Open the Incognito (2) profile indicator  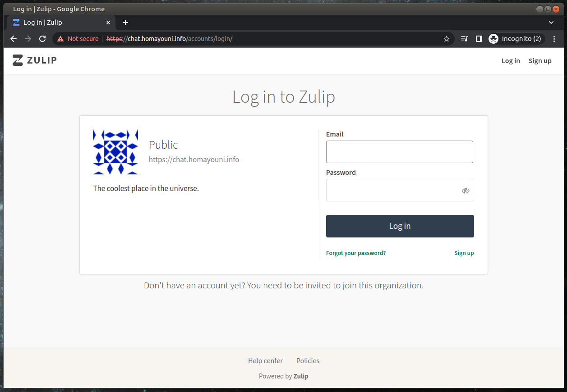coord(516,39)
